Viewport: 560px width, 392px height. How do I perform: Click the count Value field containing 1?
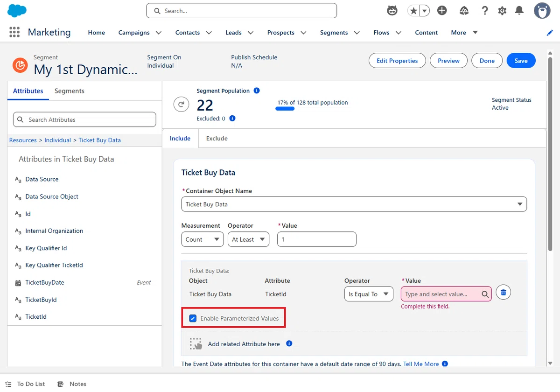317,239
